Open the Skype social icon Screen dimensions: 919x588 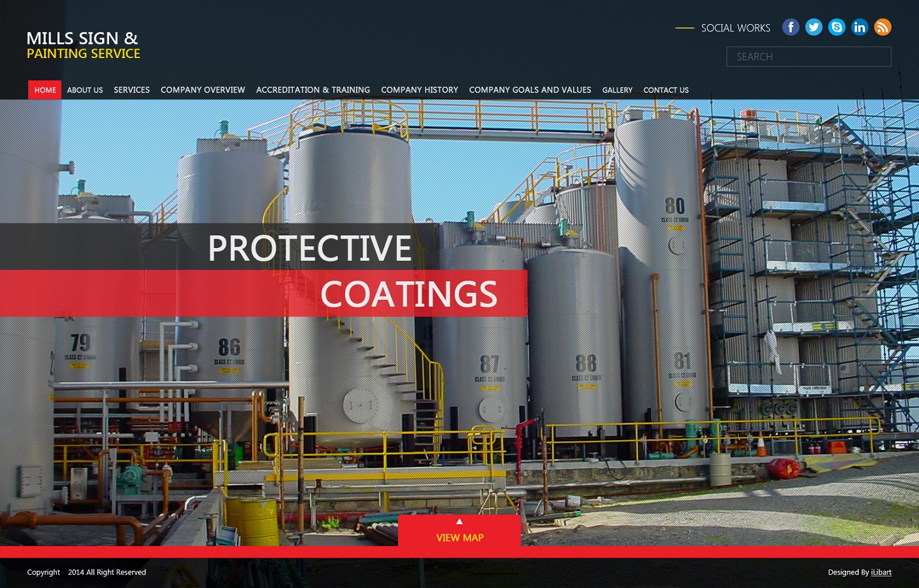(837, 27)
